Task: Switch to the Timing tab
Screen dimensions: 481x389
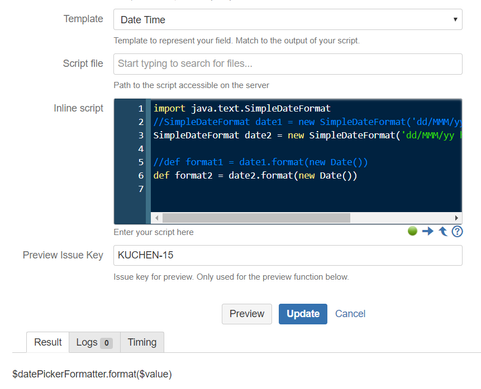Action: [x=142, y=342]
